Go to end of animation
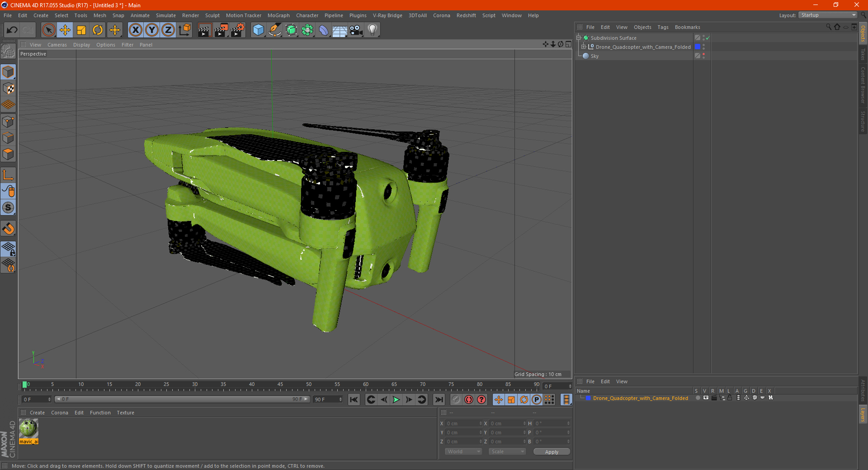This screenshot has height=470, width=868. (x=439, y=399)
